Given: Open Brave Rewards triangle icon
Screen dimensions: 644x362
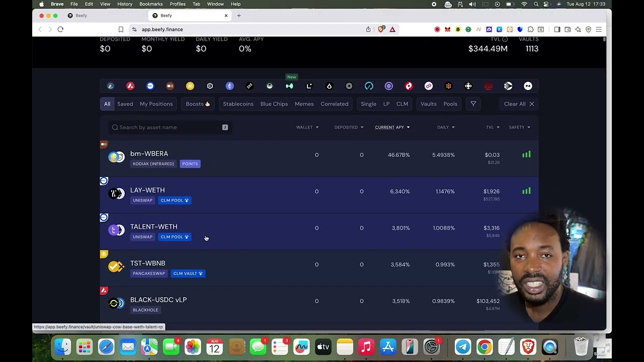Looking at the screenshot, I should (392, 29).
